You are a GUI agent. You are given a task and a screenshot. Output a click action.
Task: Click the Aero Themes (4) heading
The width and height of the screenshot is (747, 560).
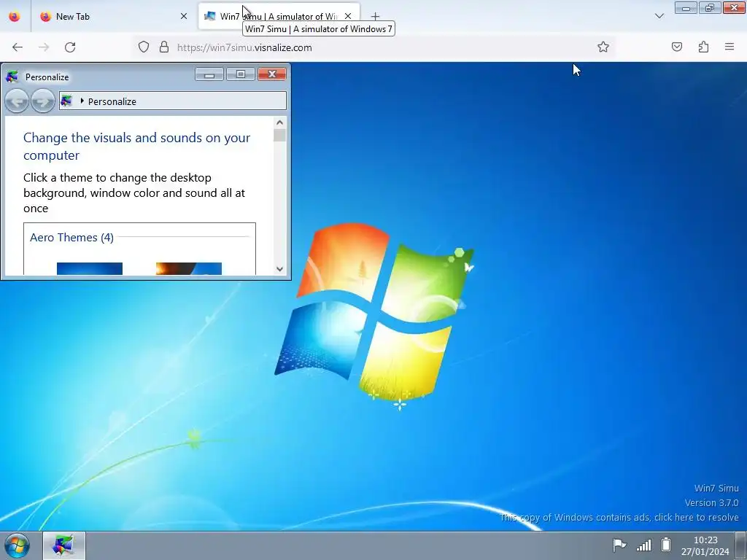click(x=71, y=237)
